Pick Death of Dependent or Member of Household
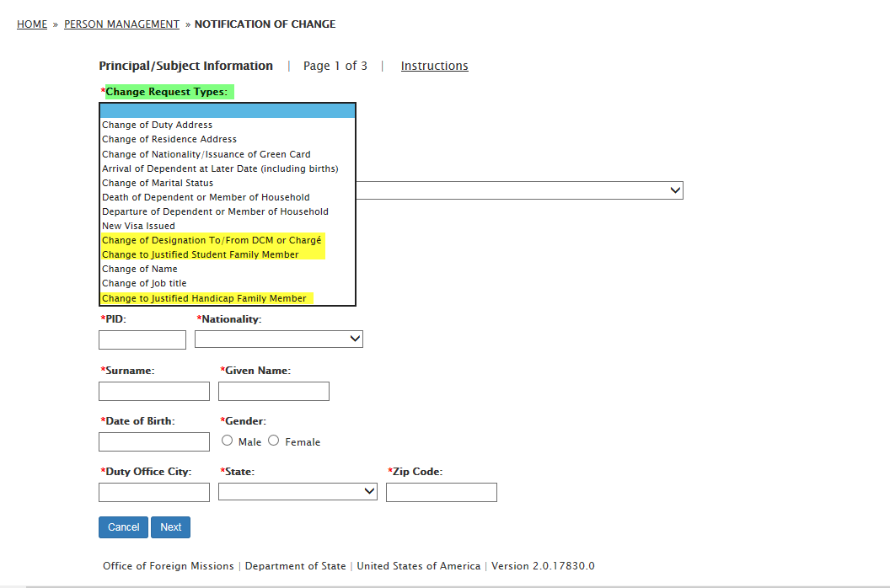The width and height of the screenshot is (890, 588). (228, 197)
